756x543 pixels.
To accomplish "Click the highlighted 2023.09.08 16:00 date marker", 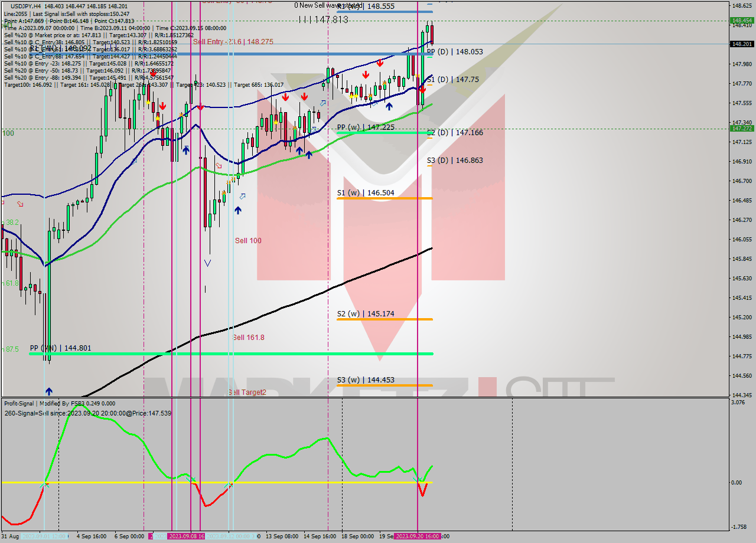I will (x=187, y=538).
